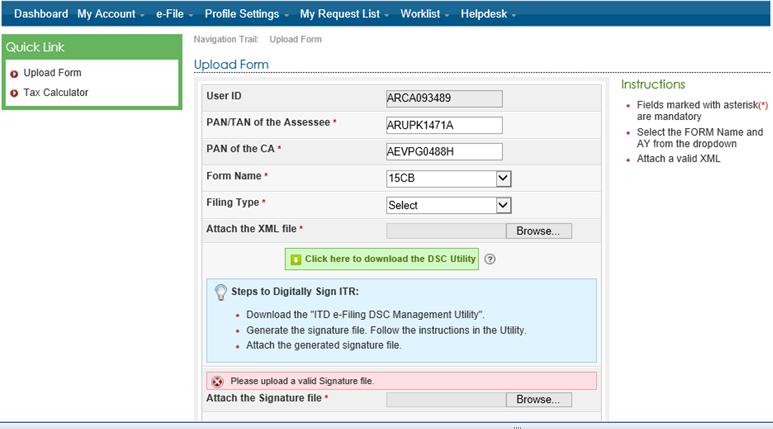Click the PAN of the CA field
The width and height of the screenshot is (773, 429).
click(443, 152)
